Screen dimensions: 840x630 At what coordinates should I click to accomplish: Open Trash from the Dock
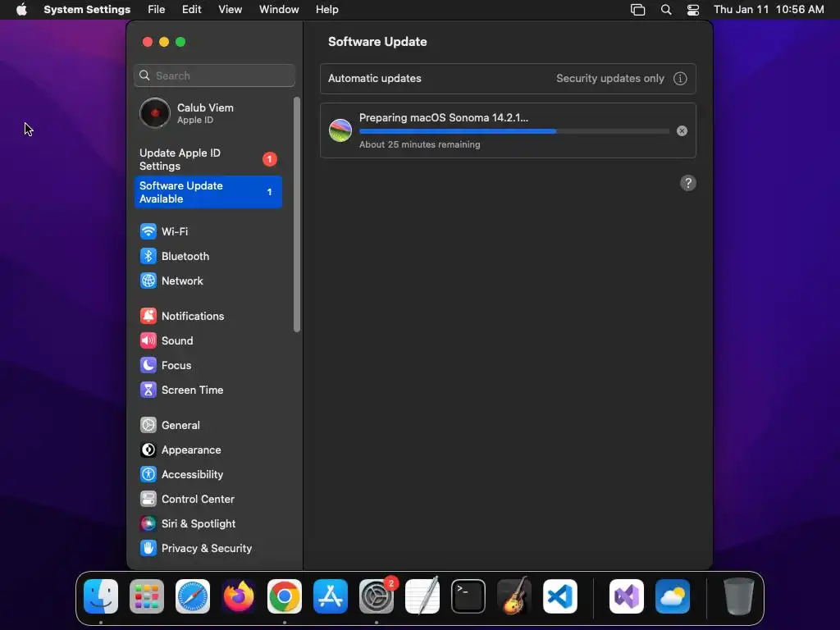(x=739, y=596)
